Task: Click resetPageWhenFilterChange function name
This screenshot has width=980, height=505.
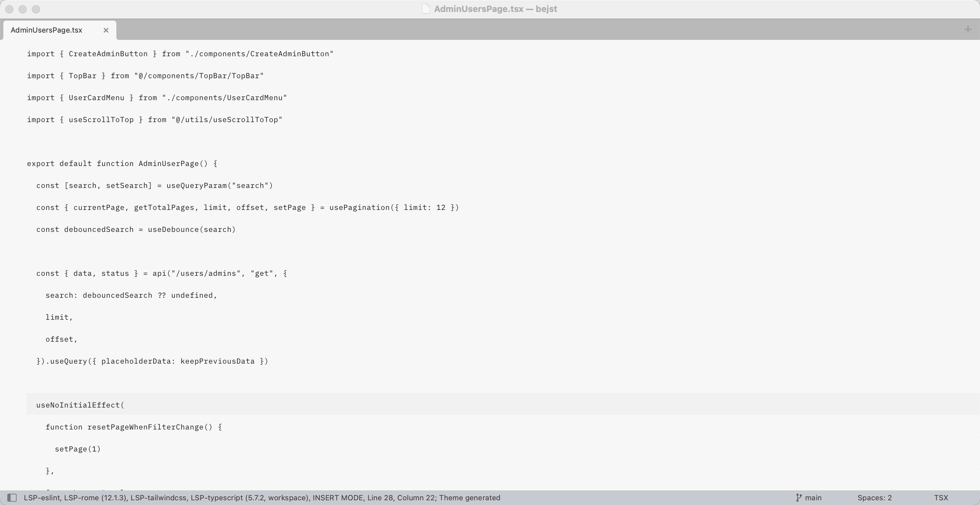Action: click(x=145, y=427)
